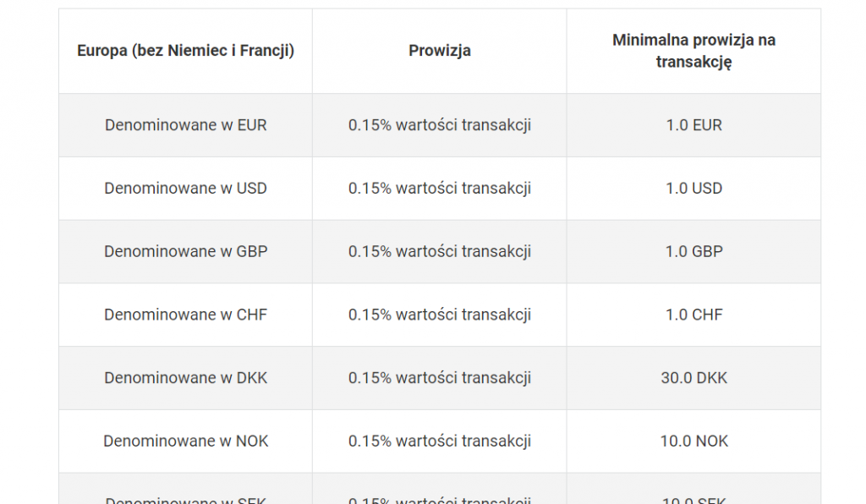Click the '1.0 EUR' minimum commission cell
The image size is (866, 504).
click(693, 125)
